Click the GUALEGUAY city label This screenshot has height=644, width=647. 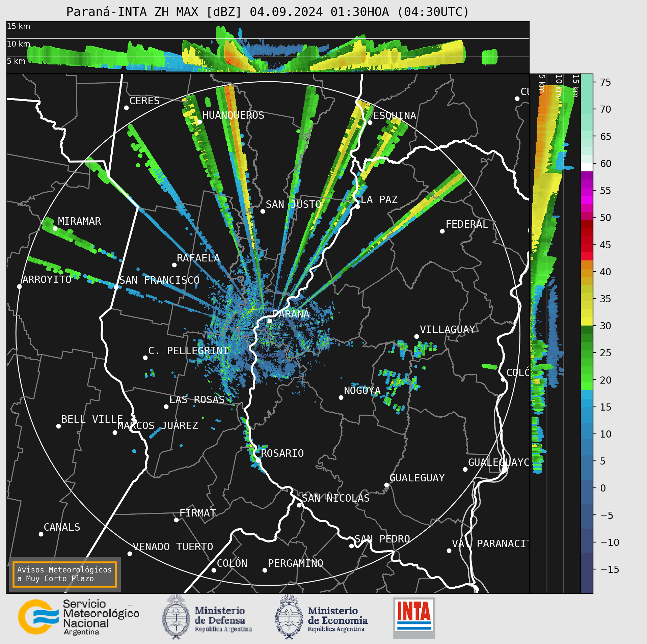click(x=417, y=478)
